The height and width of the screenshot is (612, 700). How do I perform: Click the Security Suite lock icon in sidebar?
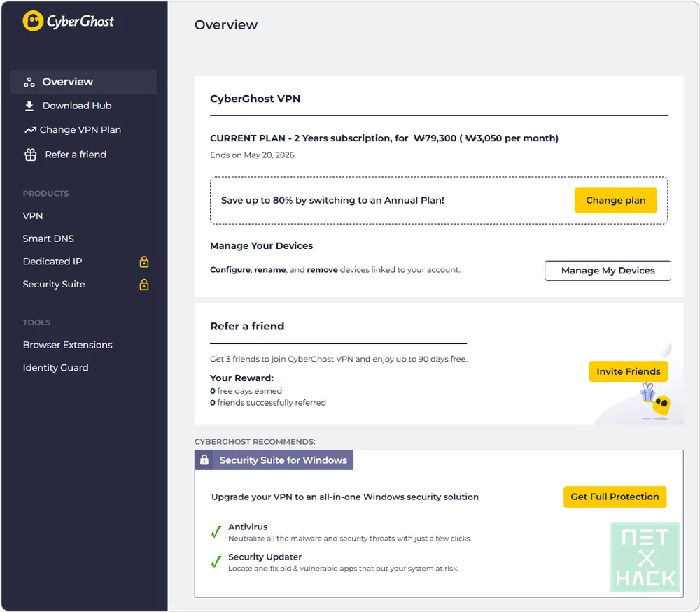(x=144, y=285)
